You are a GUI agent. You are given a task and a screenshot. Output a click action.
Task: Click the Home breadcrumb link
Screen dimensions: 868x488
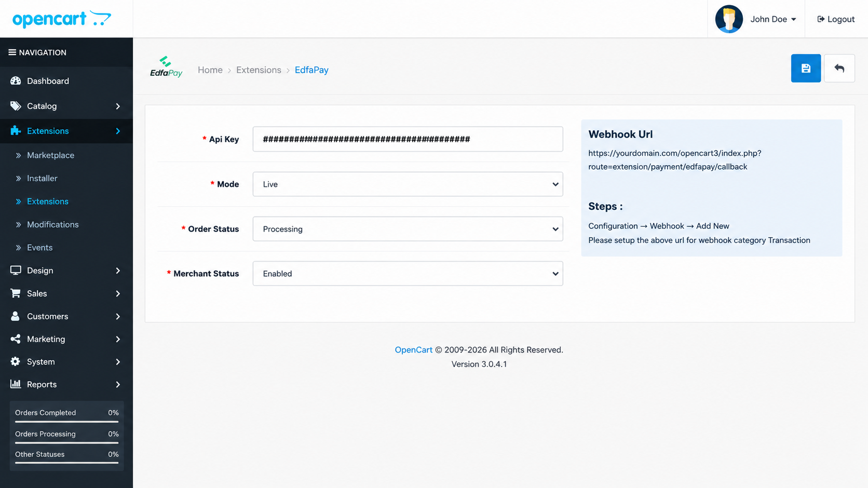click(x=210, y=70)
